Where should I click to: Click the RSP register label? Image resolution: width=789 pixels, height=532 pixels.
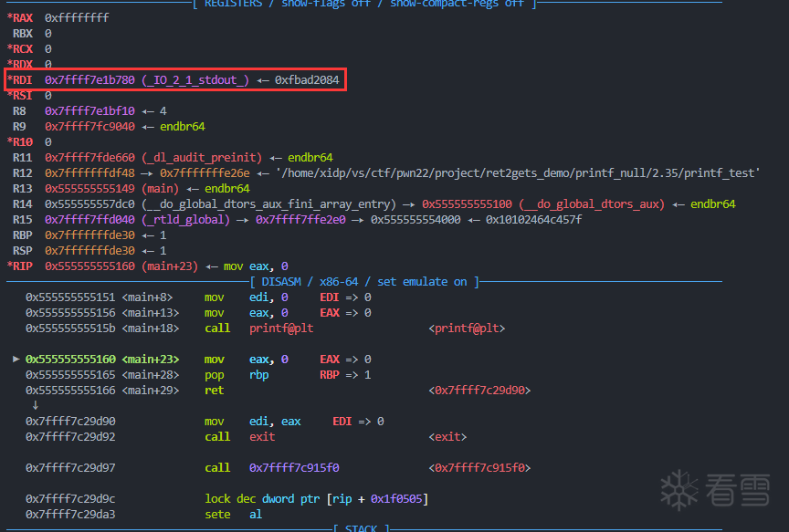coord(23,250)
